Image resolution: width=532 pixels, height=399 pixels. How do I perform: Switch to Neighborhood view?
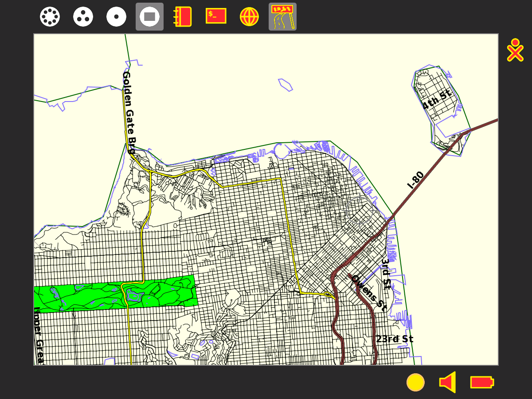(50, 17)
